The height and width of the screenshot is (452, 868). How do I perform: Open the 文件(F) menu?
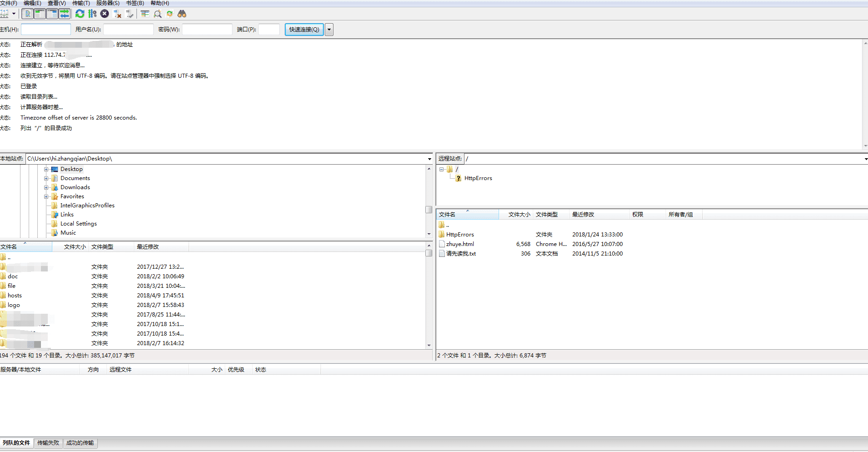click(x=9, y=3)
